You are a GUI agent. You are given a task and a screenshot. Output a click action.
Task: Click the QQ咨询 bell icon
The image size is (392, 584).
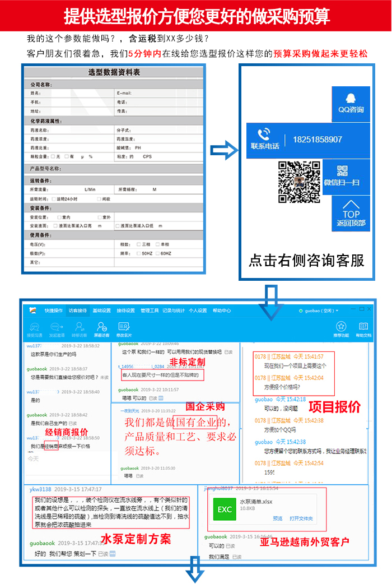click(x=351, y=98)
